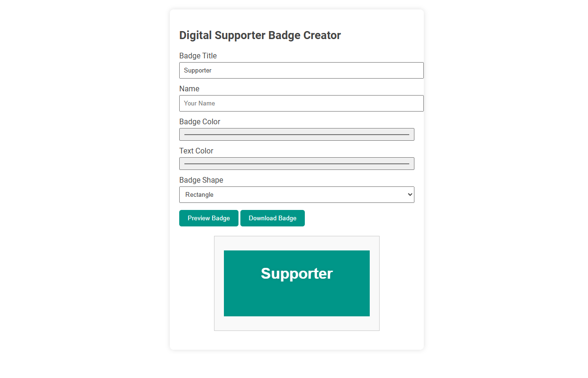Click the Supporter text inside the badge
The image size is (588, 378).
point(296,273)
